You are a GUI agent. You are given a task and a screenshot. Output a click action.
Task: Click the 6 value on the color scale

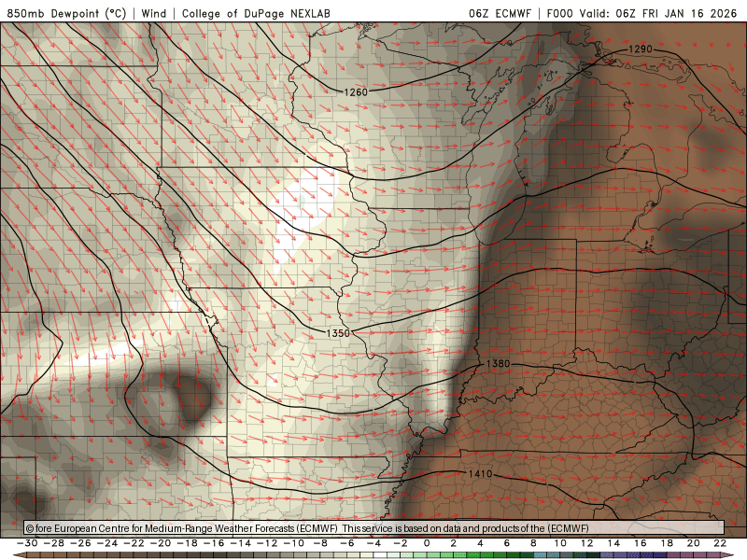click(x=506, y=543)
